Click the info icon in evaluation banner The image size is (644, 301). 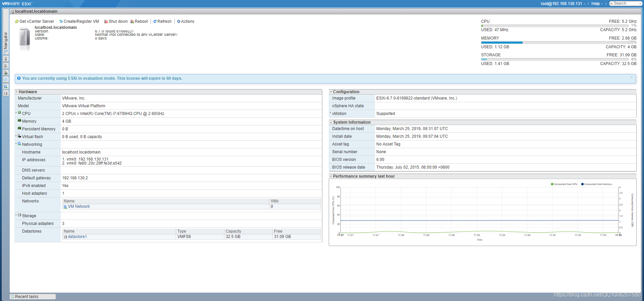(19, 78)
